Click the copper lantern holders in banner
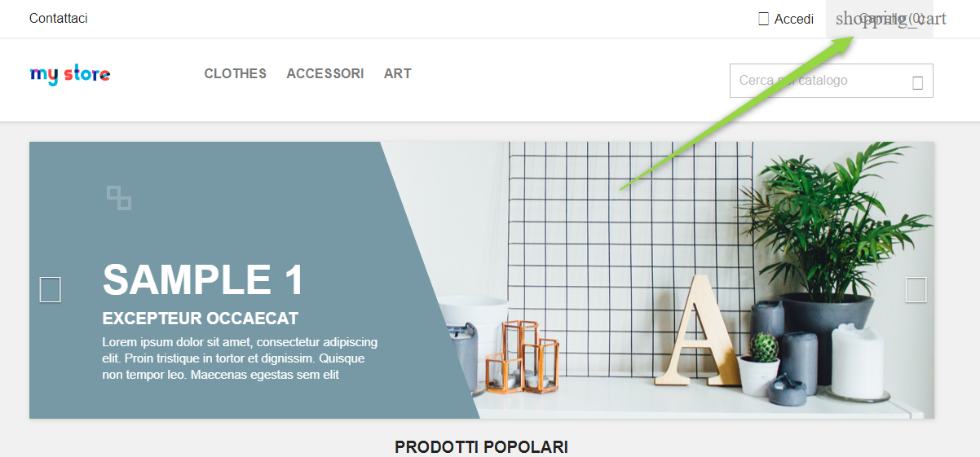This screenshot has height=457, width=980. pos(522,355)
